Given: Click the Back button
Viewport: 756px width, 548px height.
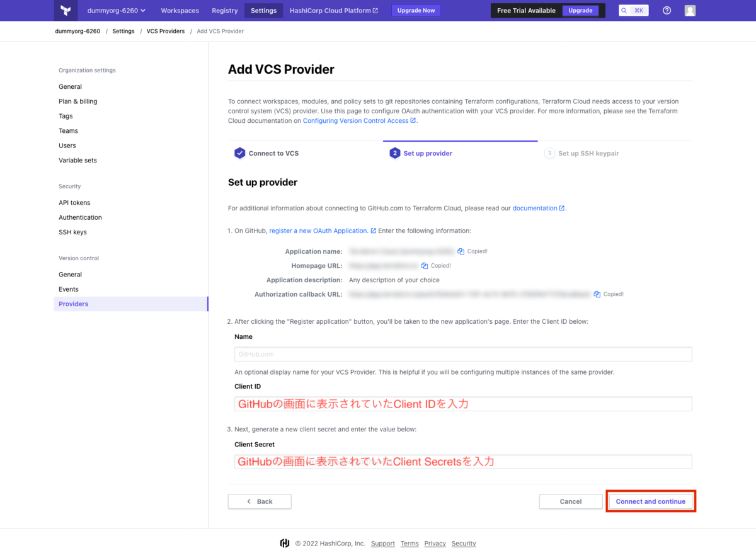Looking at the screenshot, I should tap(260, 501).
